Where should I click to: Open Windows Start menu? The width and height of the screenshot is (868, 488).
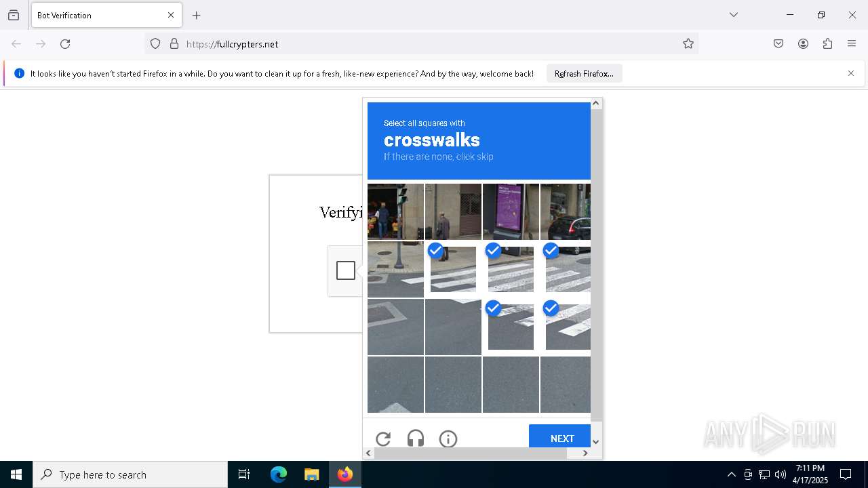(x=16, y=474)
